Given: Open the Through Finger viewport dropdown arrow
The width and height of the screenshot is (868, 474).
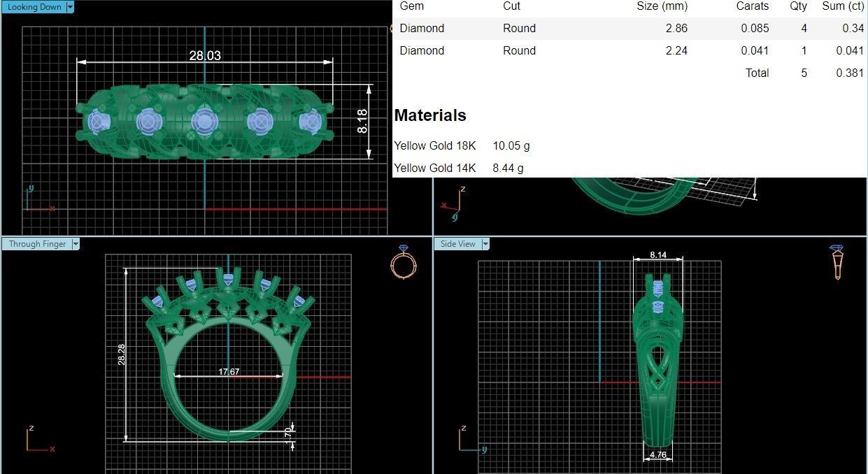Looking at the screenshot, I should pyautogui.click(x=76, y=244).
